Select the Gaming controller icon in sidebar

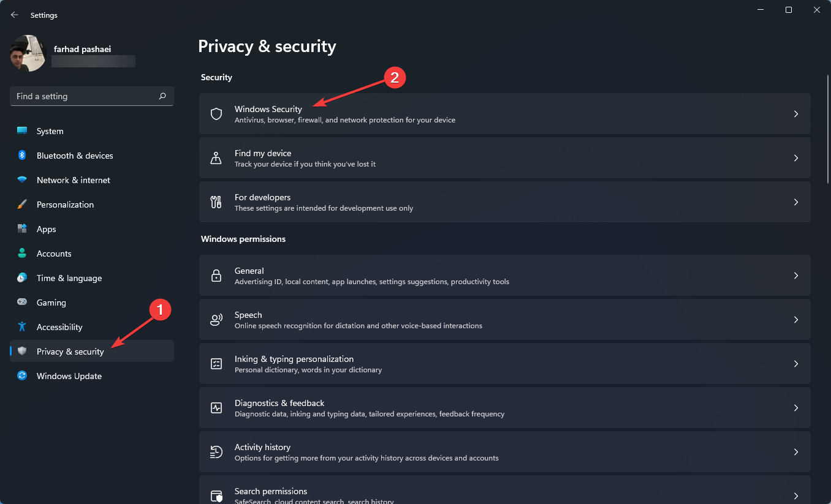[x=22, y=303]
